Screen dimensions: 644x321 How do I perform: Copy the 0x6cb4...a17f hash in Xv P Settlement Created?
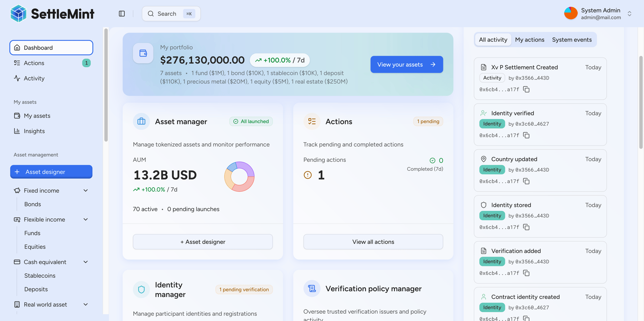pos(526,89)
